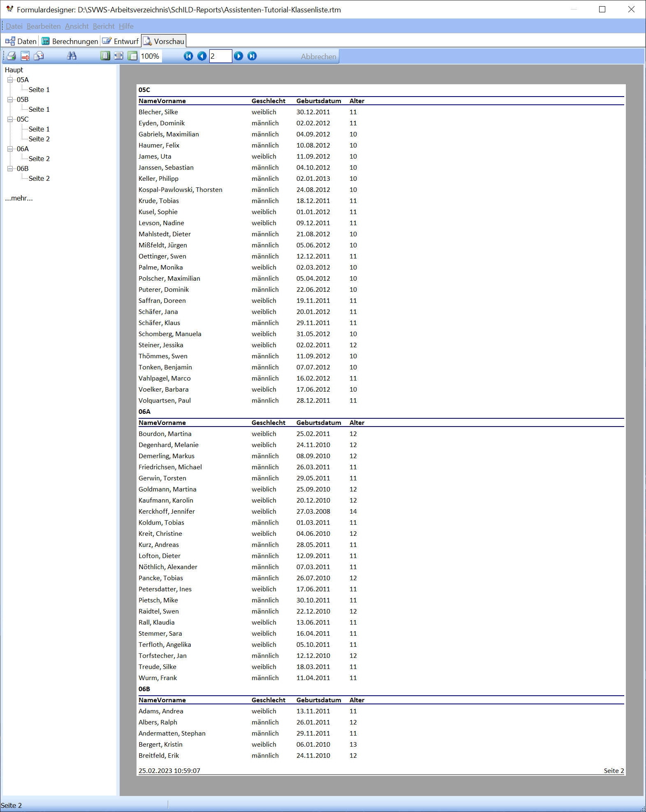Click the 06B group heading in the report

[x=144, y=689]
